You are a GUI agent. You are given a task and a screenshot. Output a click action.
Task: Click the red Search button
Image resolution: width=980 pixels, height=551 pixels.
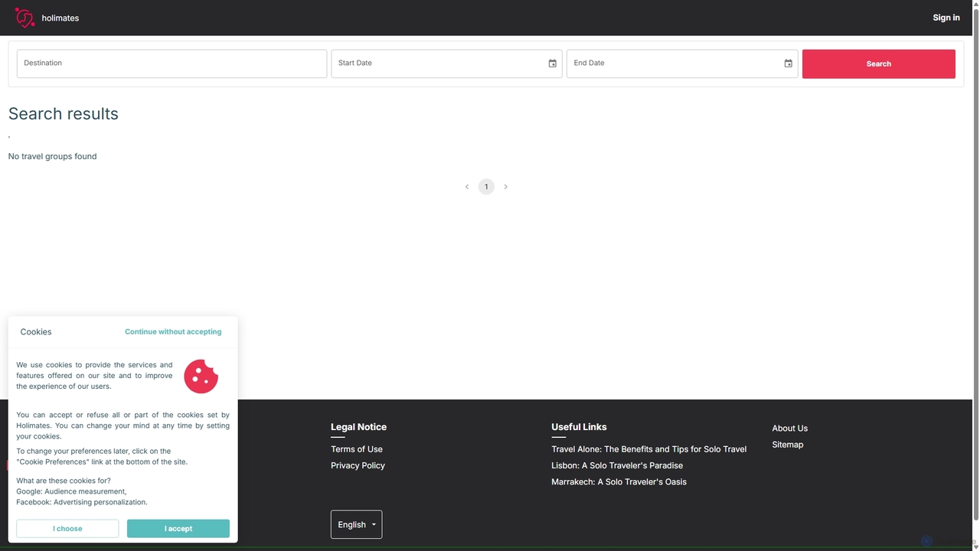click(879, 64)
